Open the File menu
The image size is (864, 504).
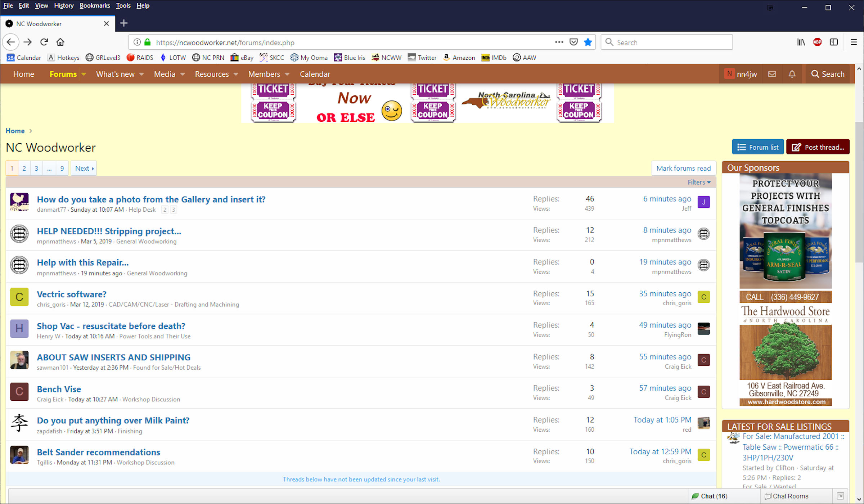(x=8, y=5)
